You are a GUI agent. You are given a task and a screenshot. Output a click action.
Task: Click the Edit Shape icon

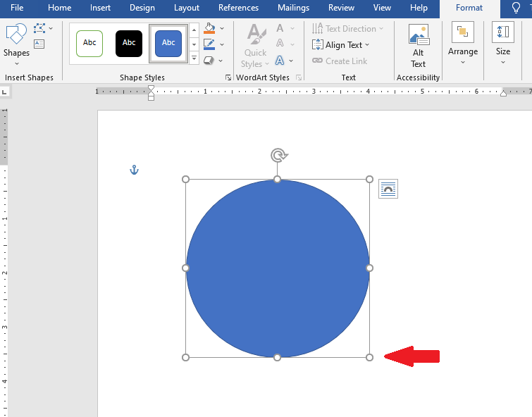pyautogui.click(x=39, y=28)
